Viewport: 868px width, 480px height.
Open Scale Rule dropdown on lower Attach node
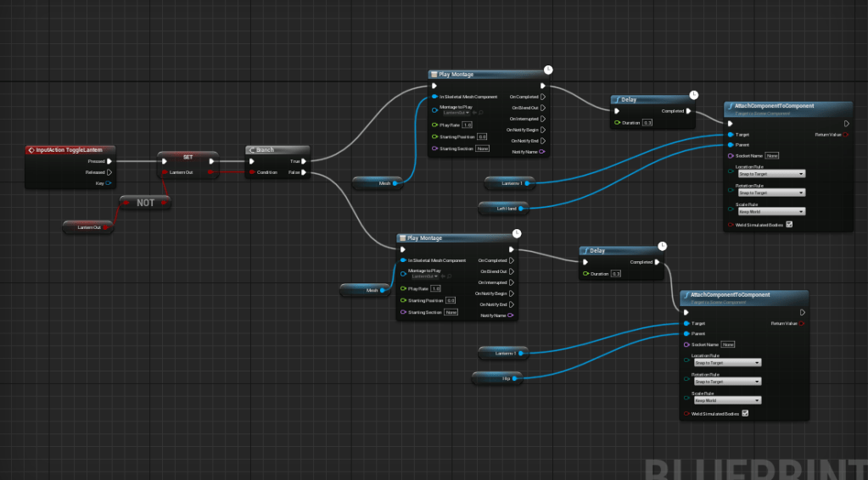(726, 399)
